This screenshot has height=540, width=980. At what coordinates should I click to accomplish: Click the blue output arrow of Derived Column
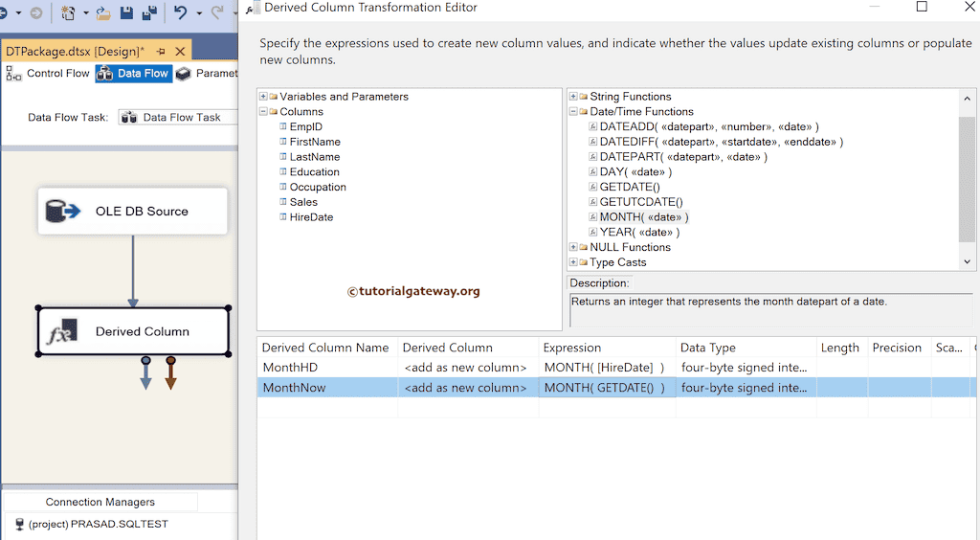tap(145, 373)
